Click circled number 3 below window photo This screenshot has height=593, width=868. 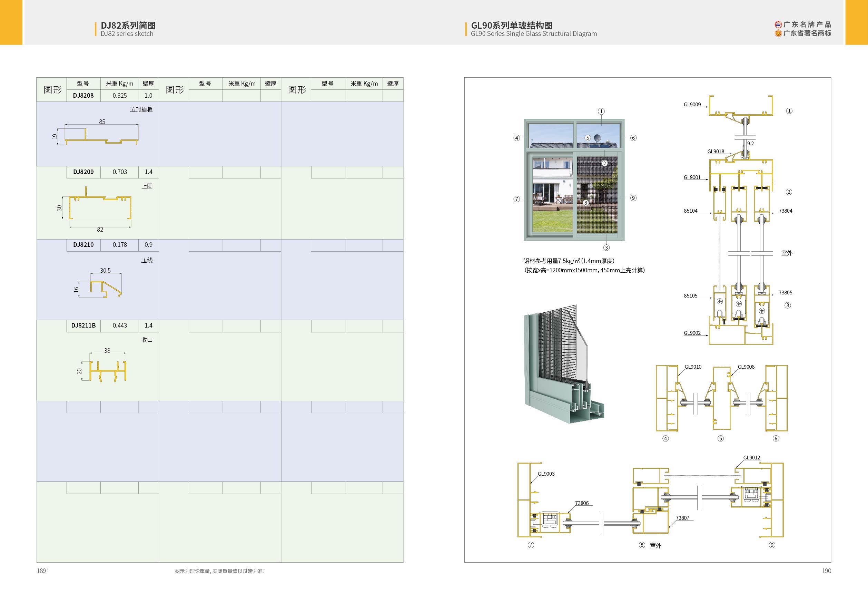[606, 247]
